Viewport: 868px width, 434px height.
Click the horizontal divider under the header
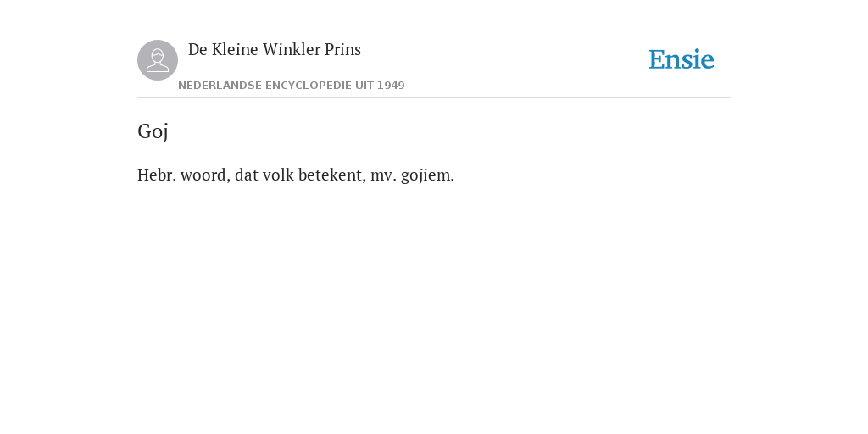434,98
